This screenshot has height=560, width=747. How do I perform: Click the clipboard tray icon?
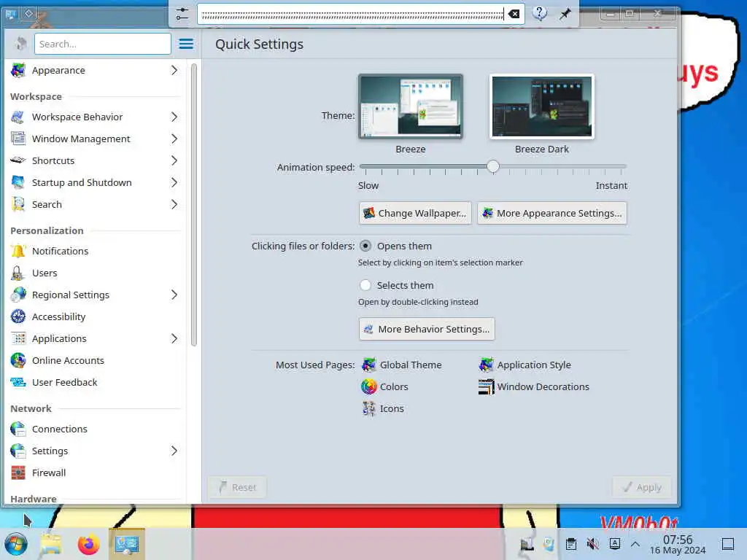[x=570, y=544]
